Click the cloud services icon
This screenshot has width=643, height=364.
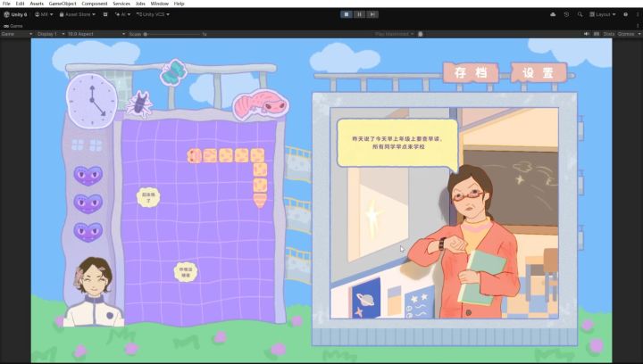pyautogui.click(x=553, y=14)
